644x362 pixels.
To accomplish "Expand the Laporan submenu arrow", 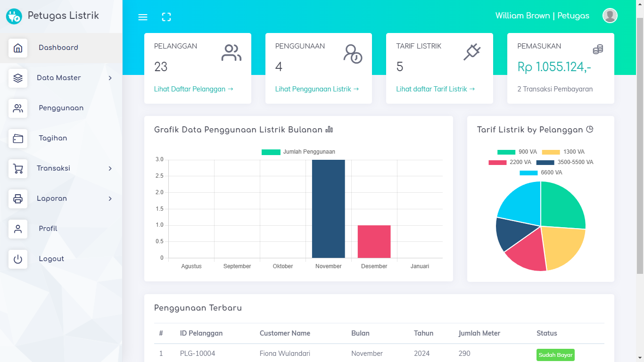I will point(110,198).
